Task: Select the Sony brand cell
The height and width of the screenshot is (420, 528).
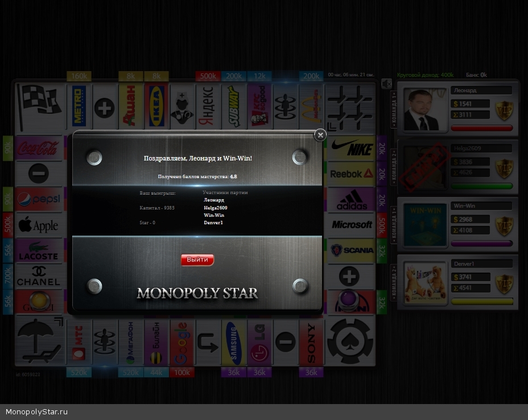Action: tap(311, 343)
